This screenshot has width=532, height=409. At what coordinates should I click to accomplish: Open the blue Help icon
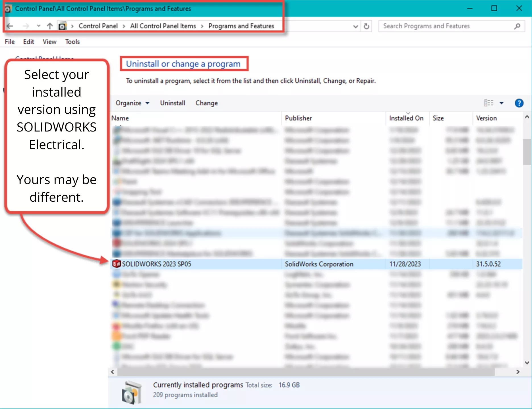519,103
